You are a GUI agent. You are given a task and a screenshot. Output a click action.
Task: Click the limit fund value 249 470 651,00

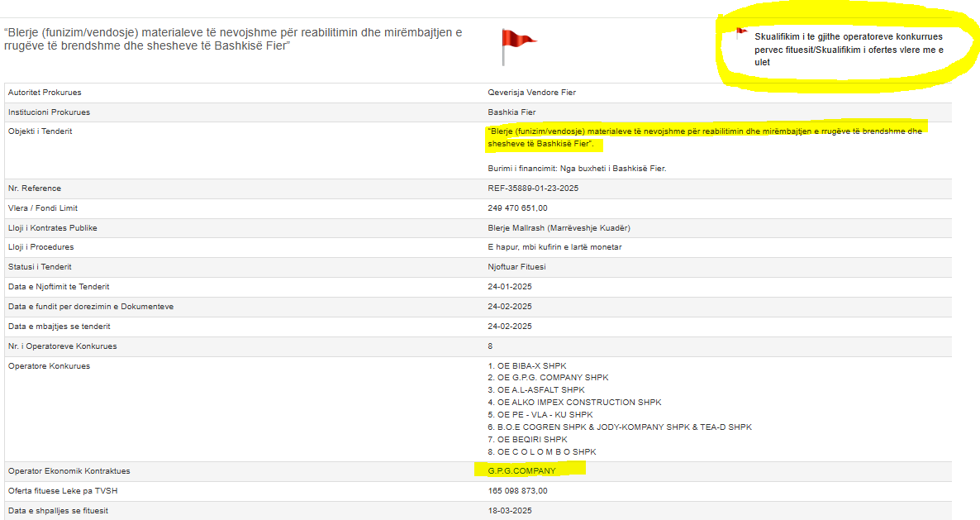coord(517,208)
